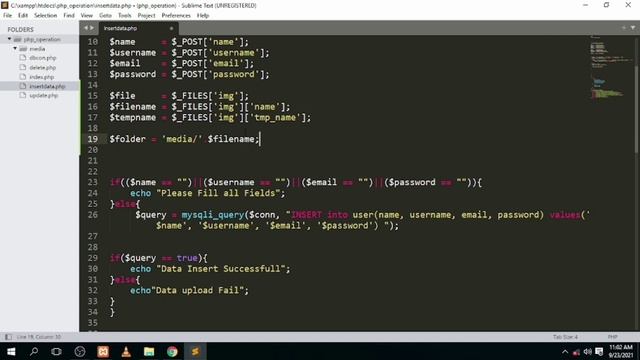Click the $file variable on line 15
Screen dimensions: 640x360
tap(122, 96)
